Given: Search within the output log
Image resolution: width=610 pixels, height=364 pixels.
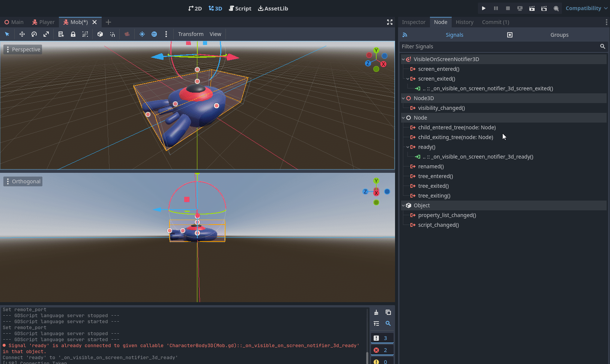Looking at the screenshot, I should (x=388, y=324).
